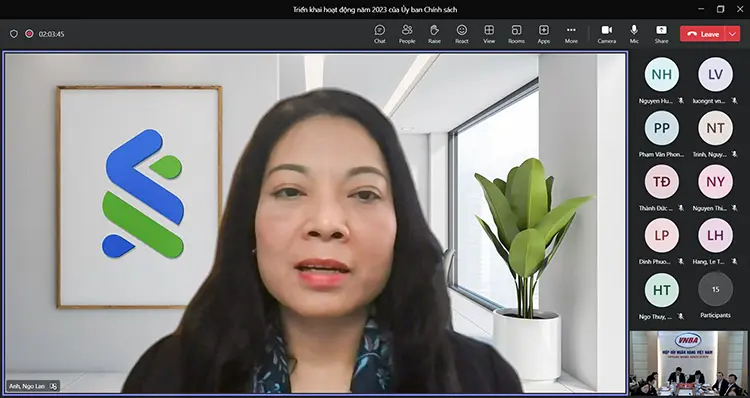Click the Pham Van Phon... name label
Viewport: 750px width, 398px height.
[x=662, y=155]
